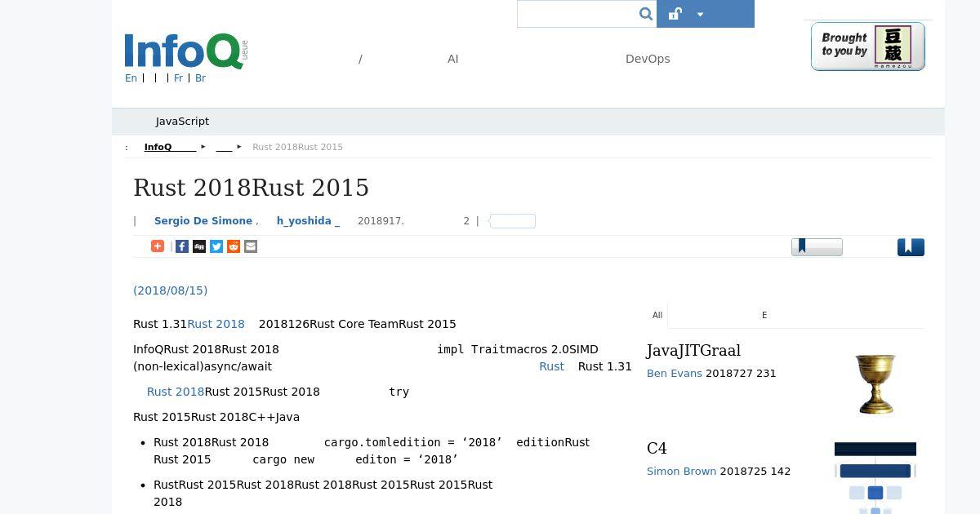Viewport: 980px width, 514px height.
Task: Click the search magnifier icon
Action: click(x=645, y=14)
